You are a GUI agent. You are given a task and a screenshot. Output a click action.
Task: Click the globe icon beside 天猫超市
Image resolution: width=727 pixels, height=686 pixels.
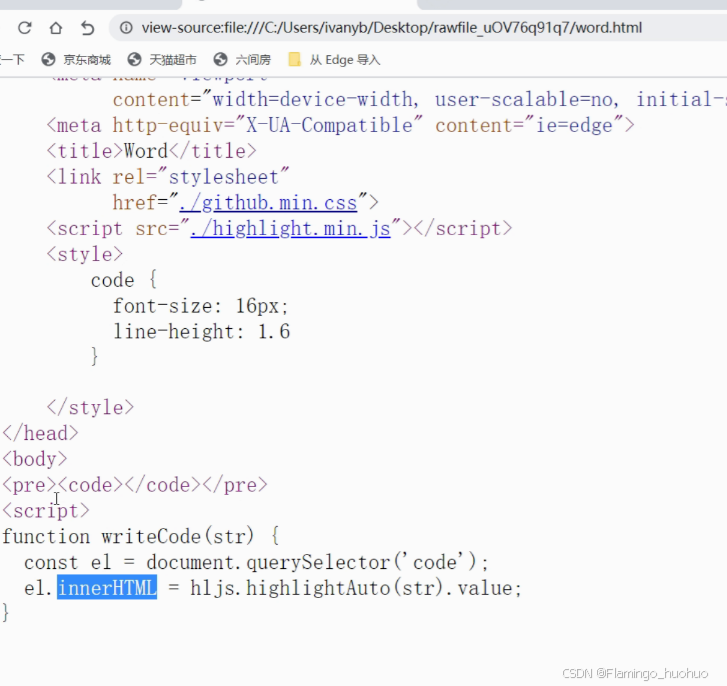click(134, 60)
